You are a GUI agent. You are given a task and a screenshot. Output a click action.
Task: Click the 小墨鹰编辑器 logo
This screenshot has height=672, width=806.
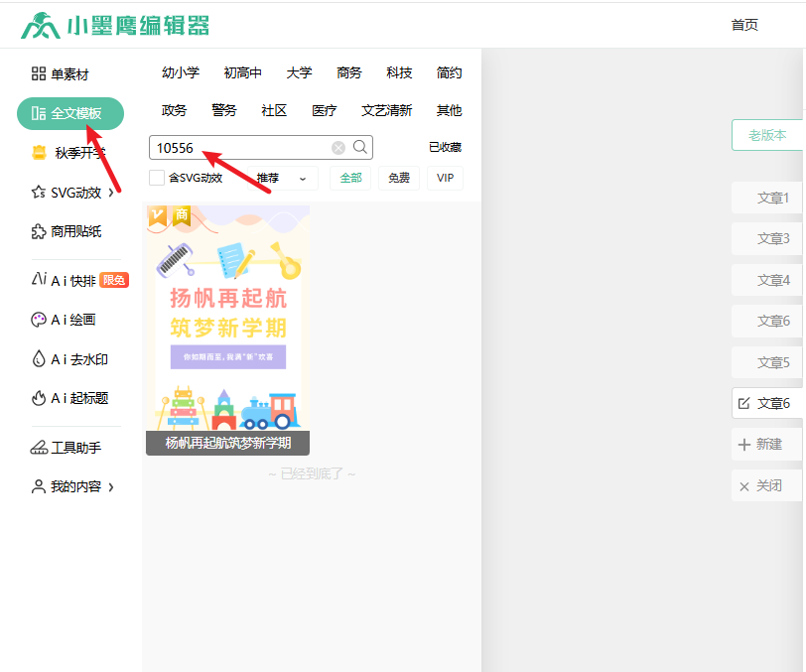click(x=115, y=26)
